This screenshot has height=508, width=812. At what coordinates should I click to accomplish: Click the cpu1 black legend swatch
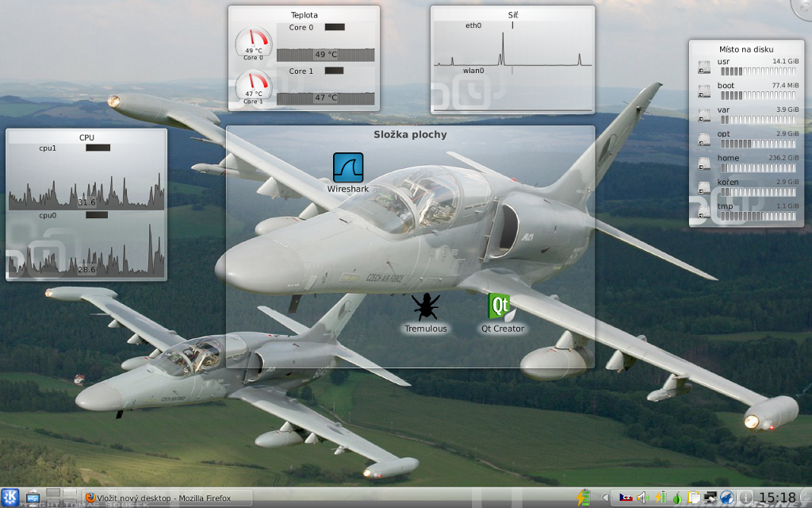point(98,148)
